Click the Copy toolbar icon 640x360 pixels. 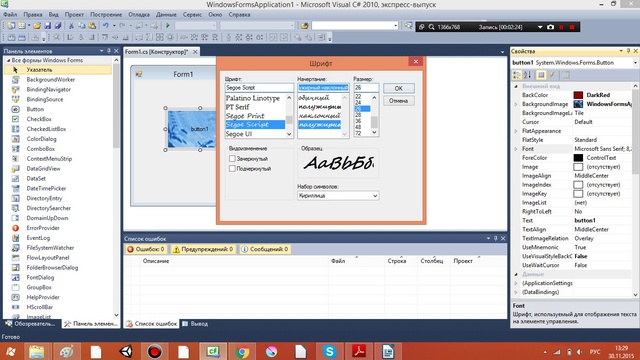pyautogui.click(x=82, y=26)
